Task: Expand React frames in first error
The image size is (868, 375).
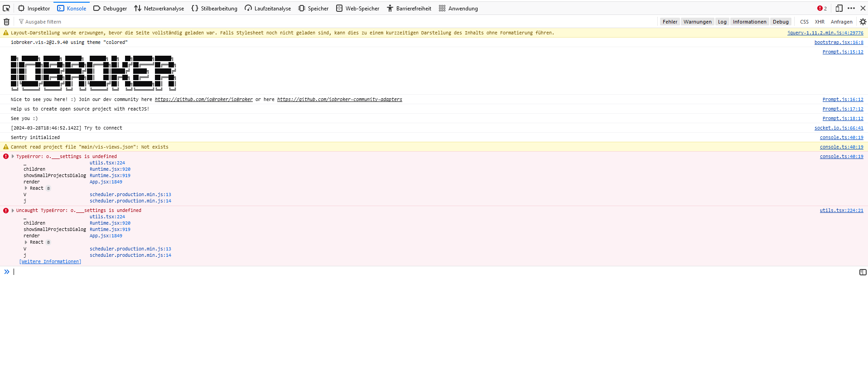Action: (x=26, y=188)
